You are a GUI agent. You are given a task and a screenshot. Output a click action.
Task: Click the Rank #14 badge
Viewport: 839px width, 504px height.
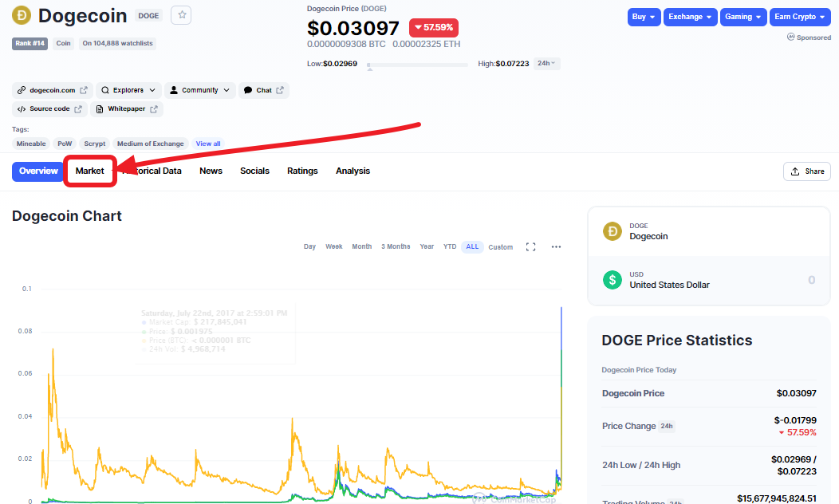pos(30,43)
